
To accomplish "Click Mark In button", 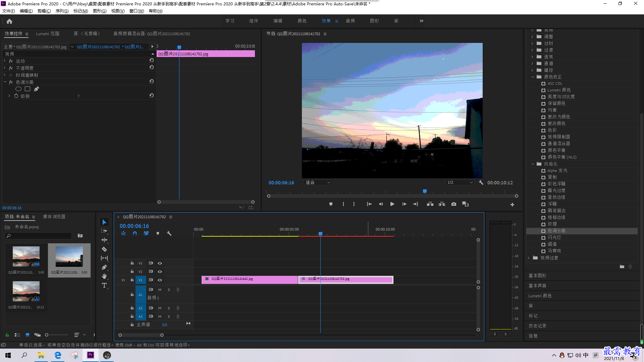I will [x=343, y=204].
